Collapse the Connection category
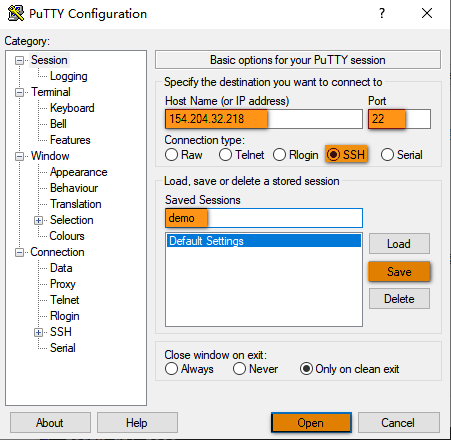Screen dimensions: 451x440 pyautogui.click(x=19, y=252)
